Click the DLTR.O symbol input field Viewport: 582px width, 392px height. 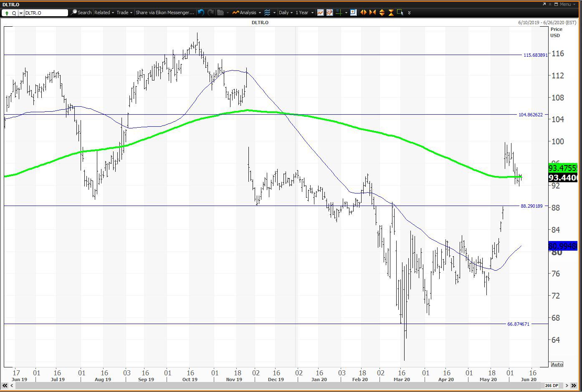coord(46,13)
